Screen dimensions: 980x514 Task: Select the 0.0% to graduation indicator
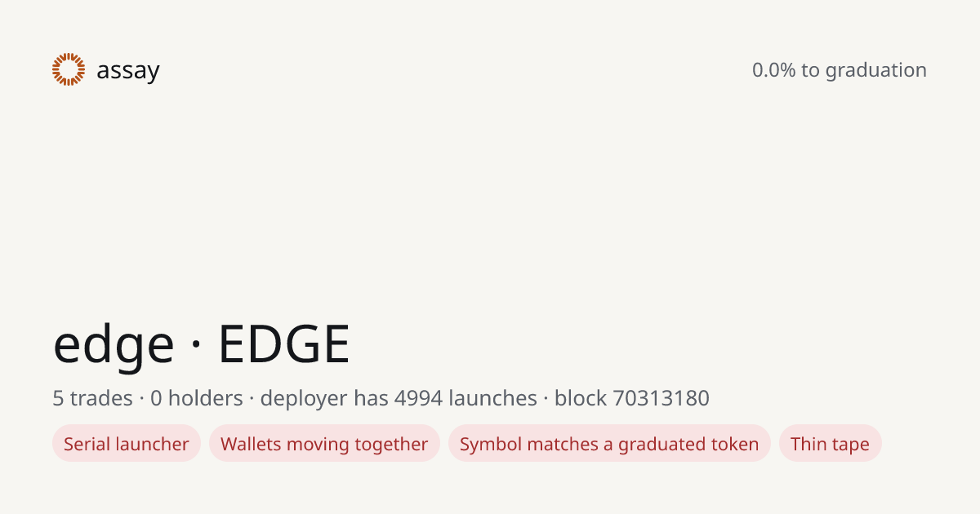tap(840, 70)
